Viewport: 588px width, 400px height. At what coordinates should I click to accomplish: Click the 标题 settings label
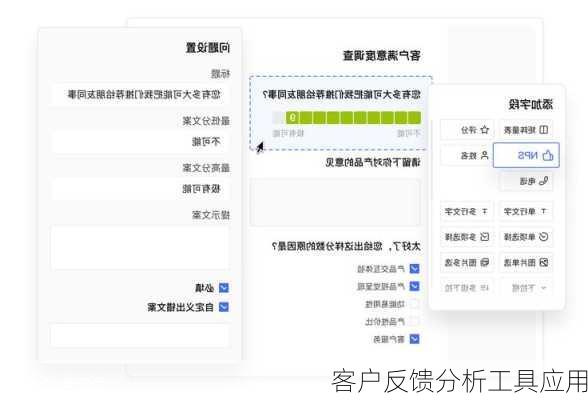[x=220, y=74]
